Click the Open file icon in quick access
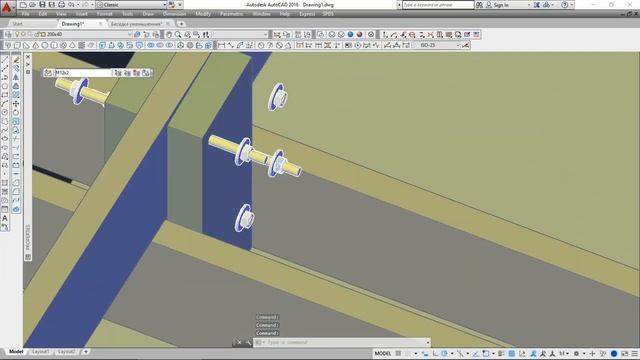Image resolution: width=640 pixels, height=360 pixels. (33, 5)
